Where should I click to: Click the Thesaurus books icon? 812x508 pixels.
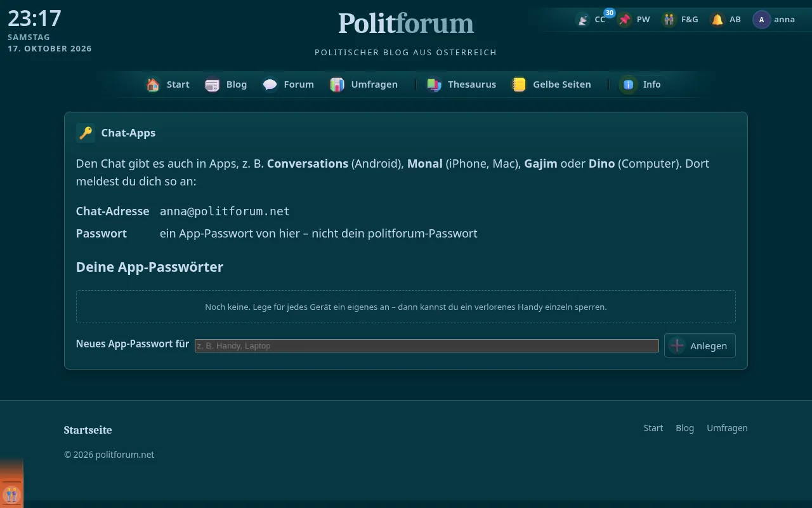coord(434,84)
